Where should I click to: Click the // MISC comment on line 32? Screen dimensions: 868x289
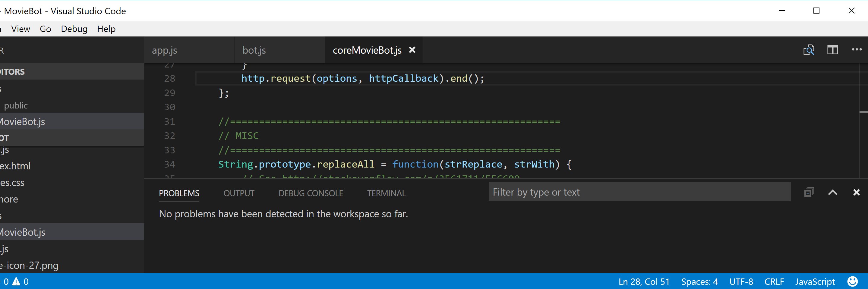pyautogui.click(x=238, y=136)
